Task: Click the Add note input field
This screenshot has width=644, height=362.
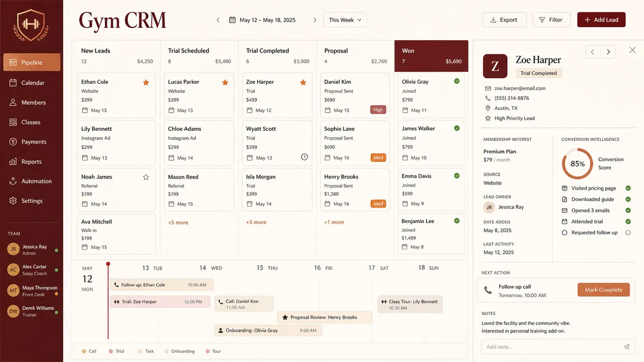Action: point(558,347)
